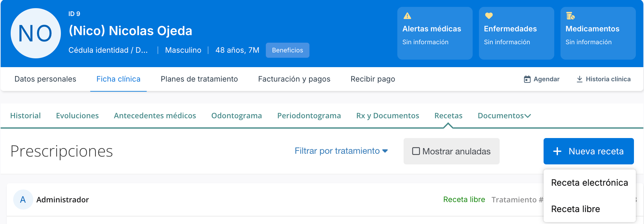Screen dimensions: 644x224
Task: Click the NO patient avatar circle
Action: click(36, 33)
